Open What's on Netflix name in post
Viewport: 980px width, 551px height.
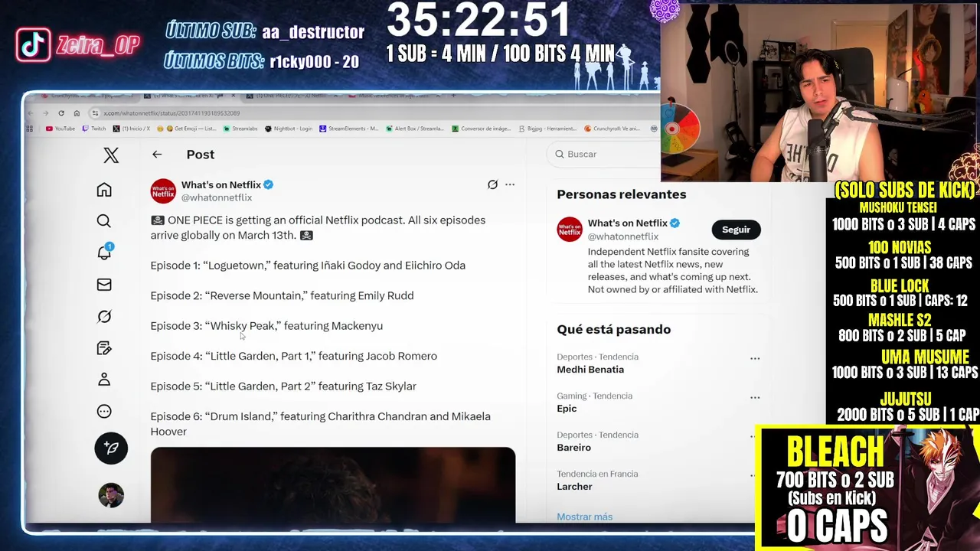221,184
